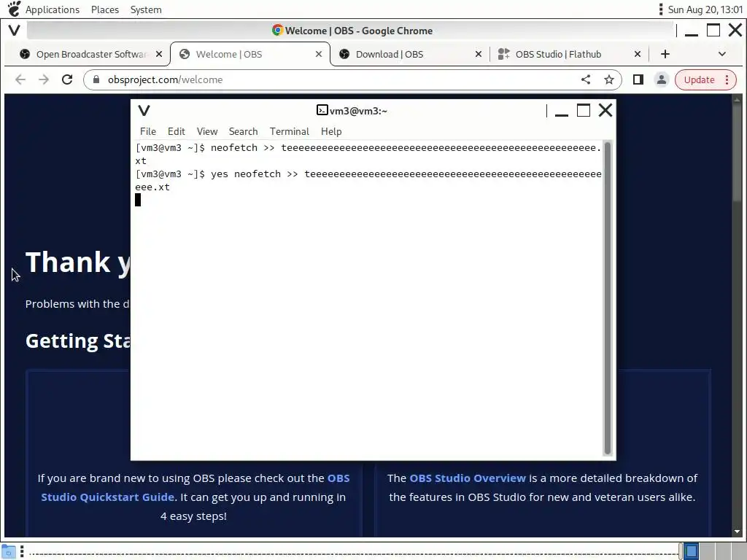Open OBS Studio Overview link

[x=468, y=478]
